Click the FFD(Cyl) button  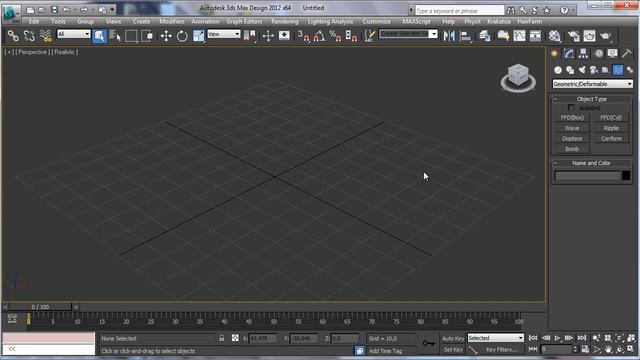coord(611,118)
